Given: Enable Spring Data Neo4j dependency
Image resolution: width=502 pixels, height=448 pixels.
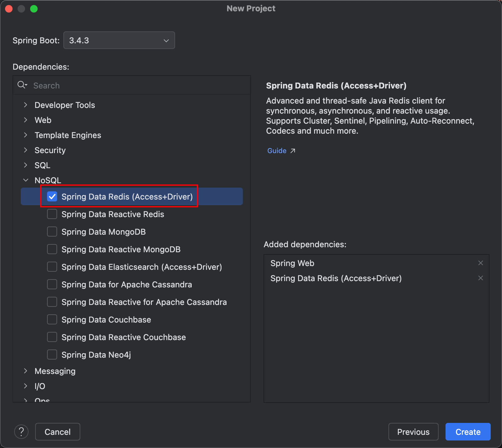Looking at the screenshot, I should 52,355.
